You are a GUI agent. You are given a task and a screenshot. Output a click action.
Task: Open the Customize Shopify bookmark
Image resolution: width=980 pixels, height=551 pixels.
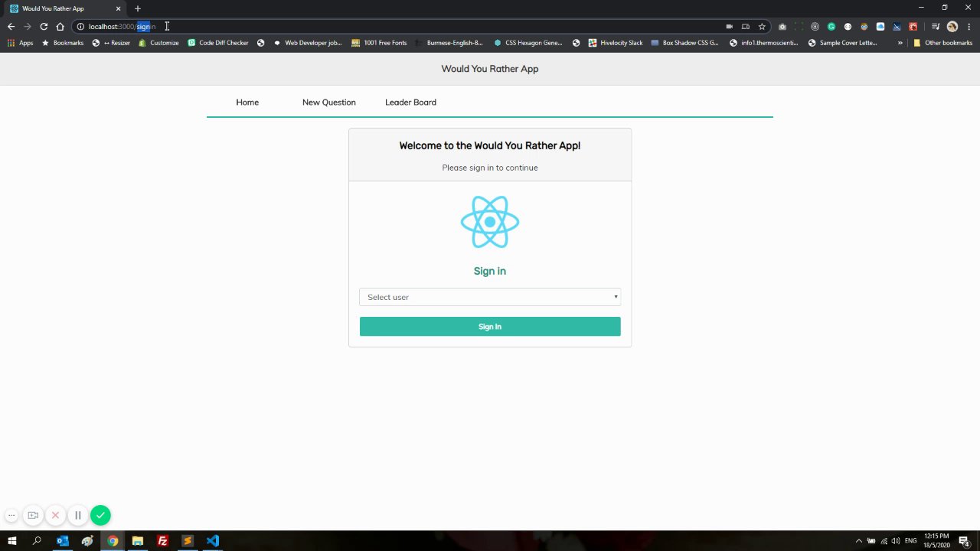[x=158, y=43]
